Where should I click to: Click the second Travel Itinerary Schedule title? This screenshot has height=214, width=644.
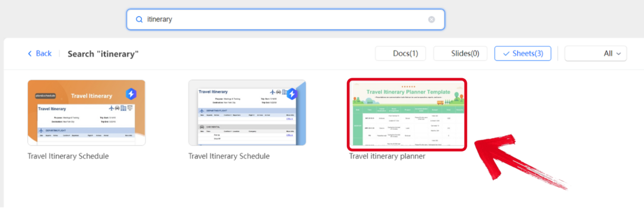pyautogui.click(x=229, y=156)
